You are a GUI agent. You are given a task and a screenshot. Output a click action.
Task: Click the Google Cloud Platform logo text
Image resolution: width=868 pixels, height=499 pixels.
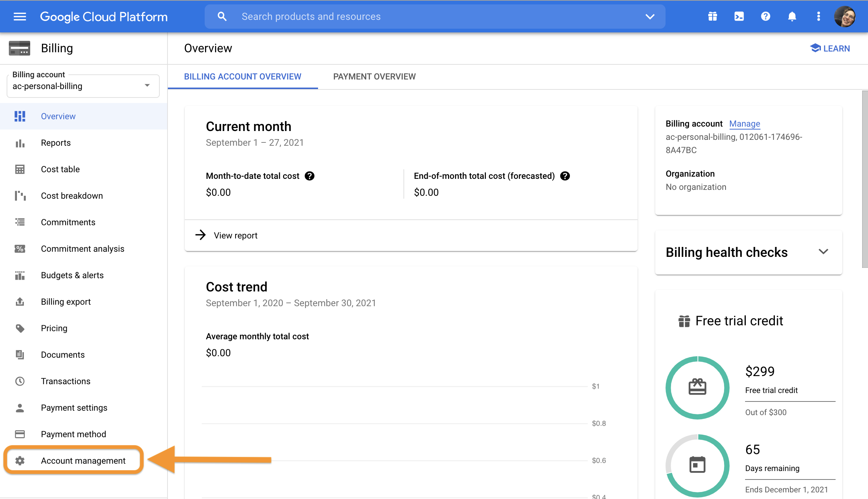tap(104, 17)
